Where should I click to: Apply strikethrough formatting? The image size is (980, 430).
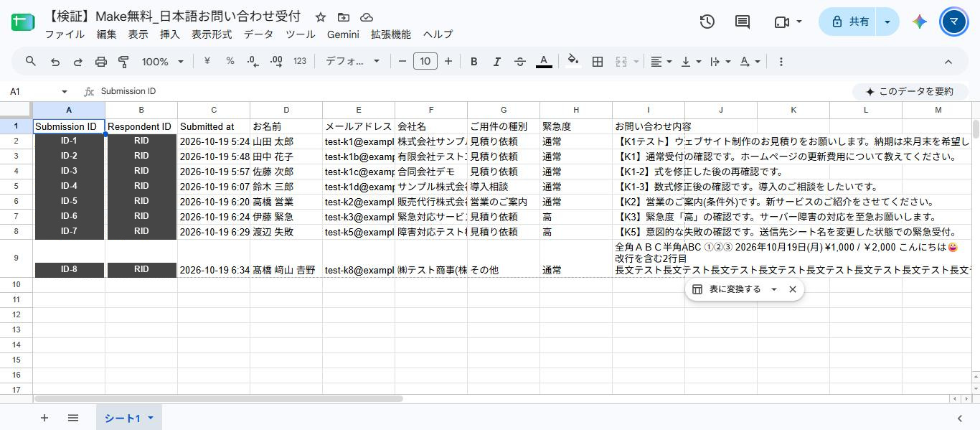click(x=520, y=62)
